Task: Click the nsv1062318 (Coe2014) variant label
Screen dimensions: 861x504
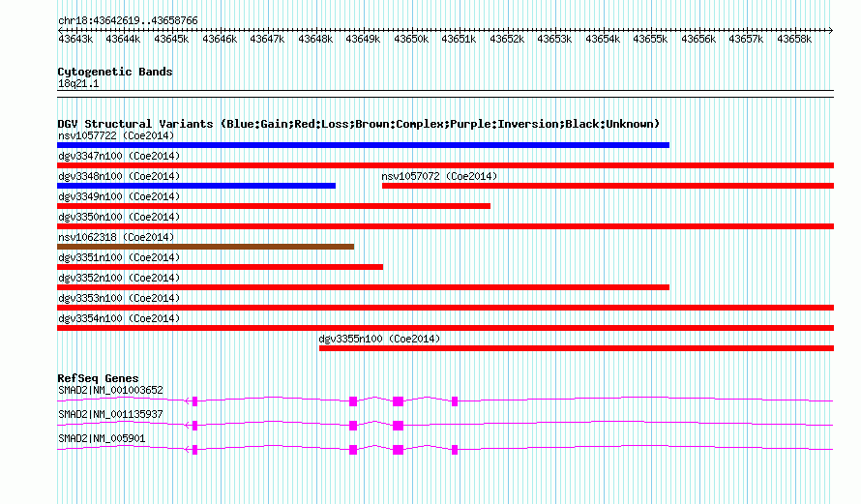Action: coord(116,237)
